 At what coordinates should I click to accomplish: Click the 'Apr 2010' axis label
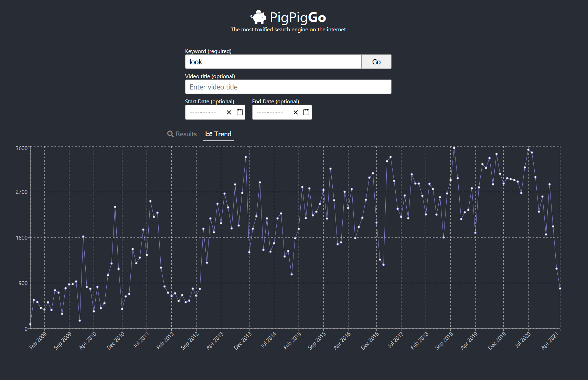88,341
